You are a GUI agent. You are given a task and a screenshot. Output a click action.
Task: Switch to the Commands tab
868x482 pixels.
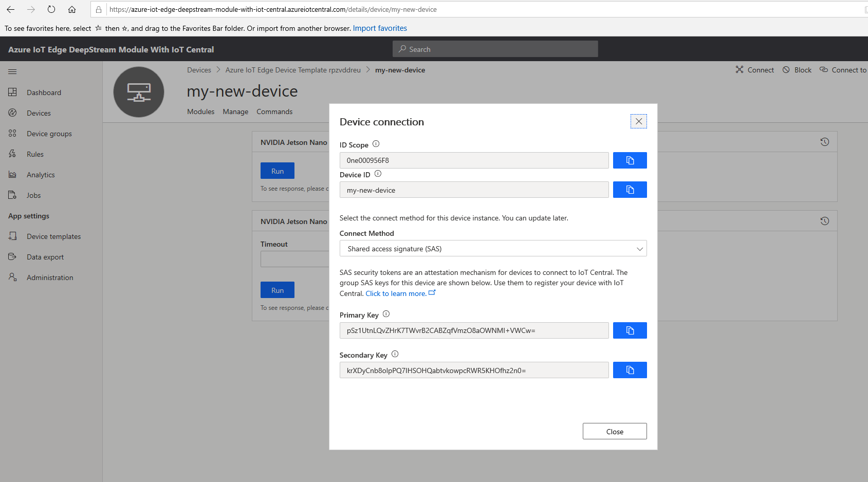[x=274, y=112]
